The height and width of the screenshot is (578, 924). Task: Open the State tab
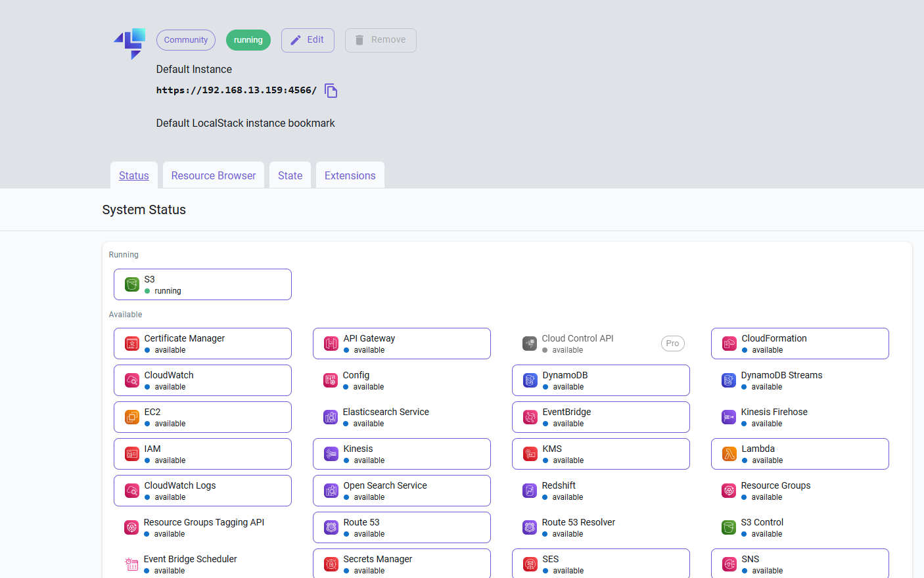[x=290, y=175]
